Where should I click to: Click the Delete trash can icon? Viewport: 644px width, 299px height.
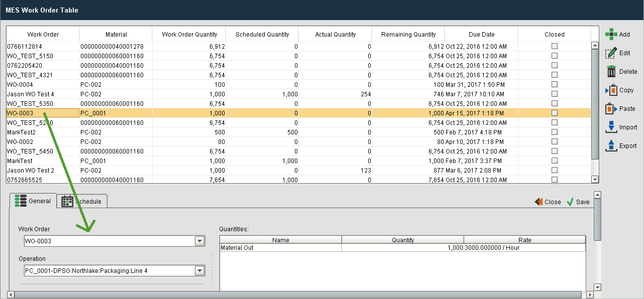point(611,72)
